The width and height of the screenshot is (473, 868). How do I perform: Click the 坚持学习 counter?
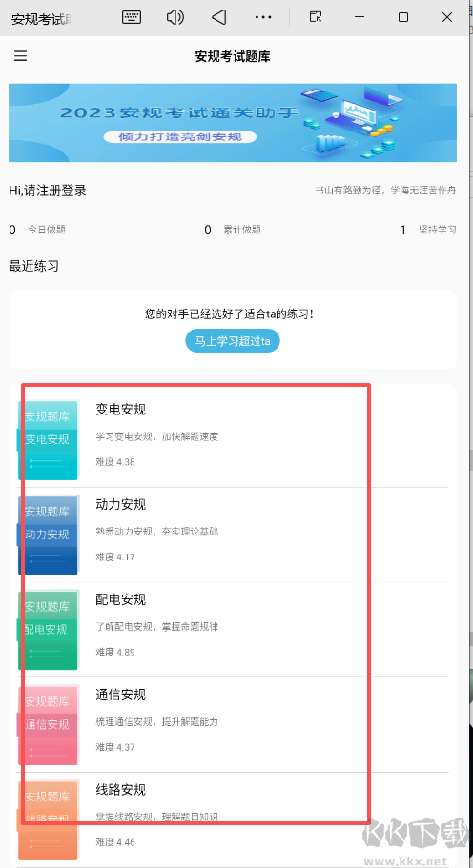pos(428,230)
